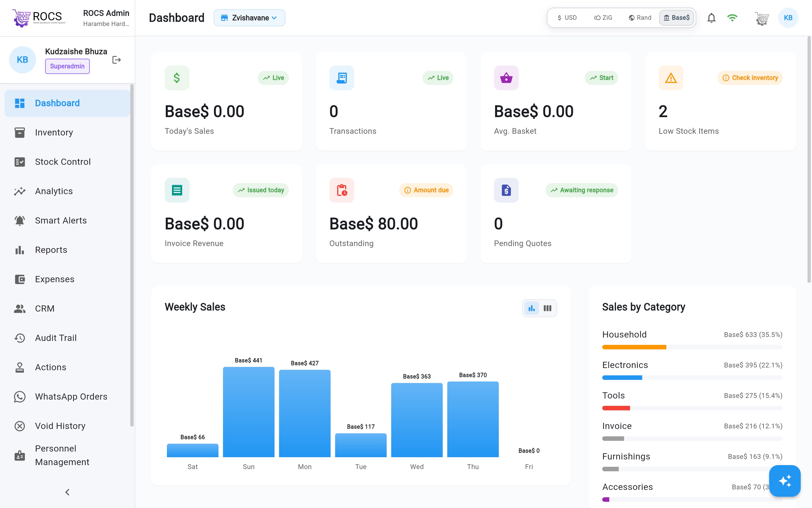Click the Invoice Revenue green icon
The image size is (812, 508).
click(177, 190)
